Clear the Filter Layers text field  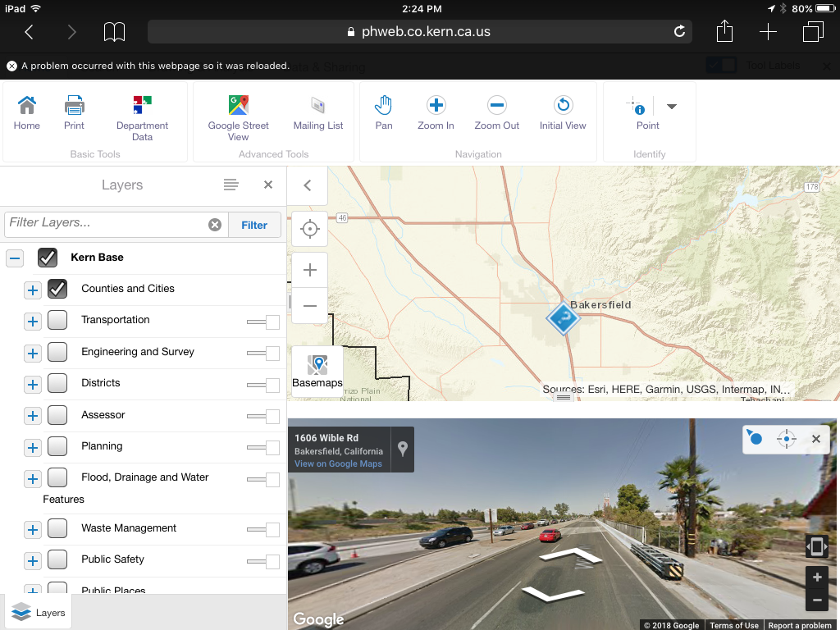[x=215, y=225]
